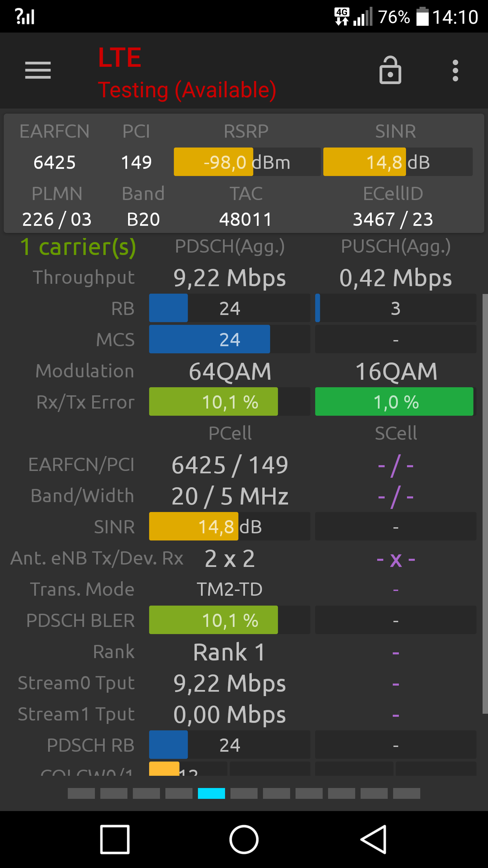Image resolution: width=488 pixels, height=868 pixels.
Task: Switch to the first page indicator
Action: pos(81,793)
